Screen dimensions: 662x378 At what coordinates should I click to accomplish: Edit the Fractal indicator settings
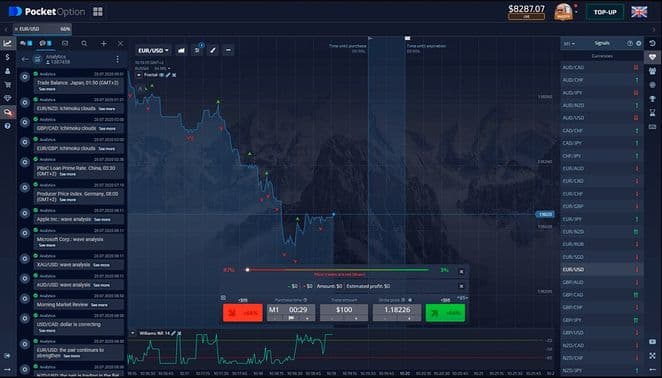(168, 75)
